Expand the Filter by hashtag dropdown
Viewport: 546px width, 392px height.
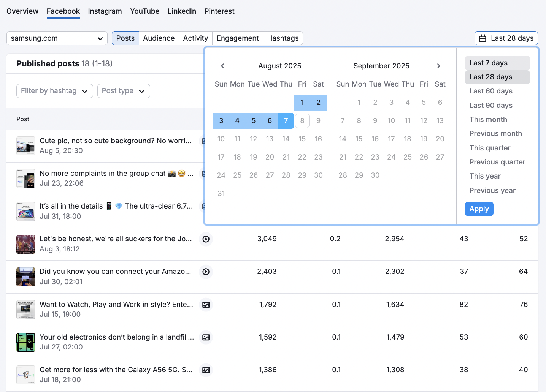[x=54, y=91]
